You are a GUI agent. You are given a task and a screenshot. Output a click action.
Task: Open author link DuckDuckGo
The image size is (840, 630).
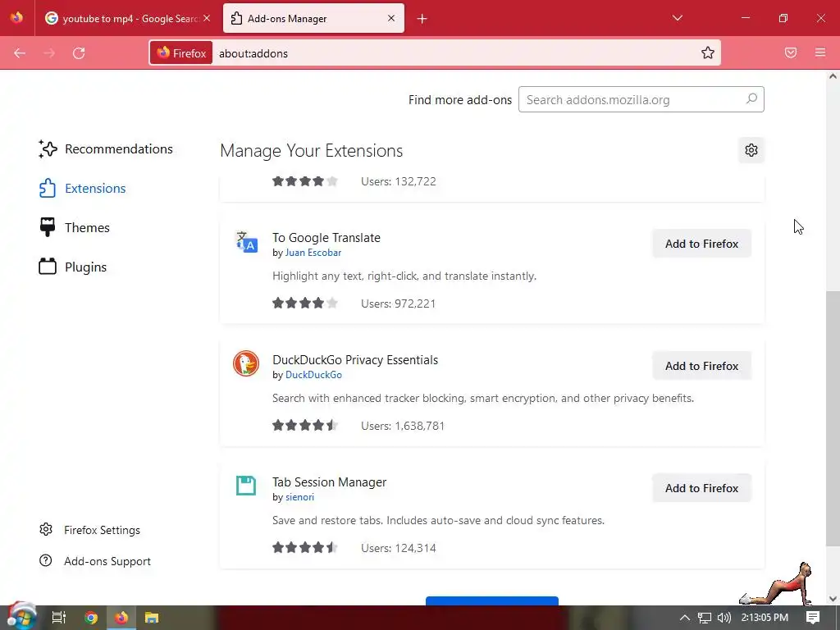[x=313, y=375]
